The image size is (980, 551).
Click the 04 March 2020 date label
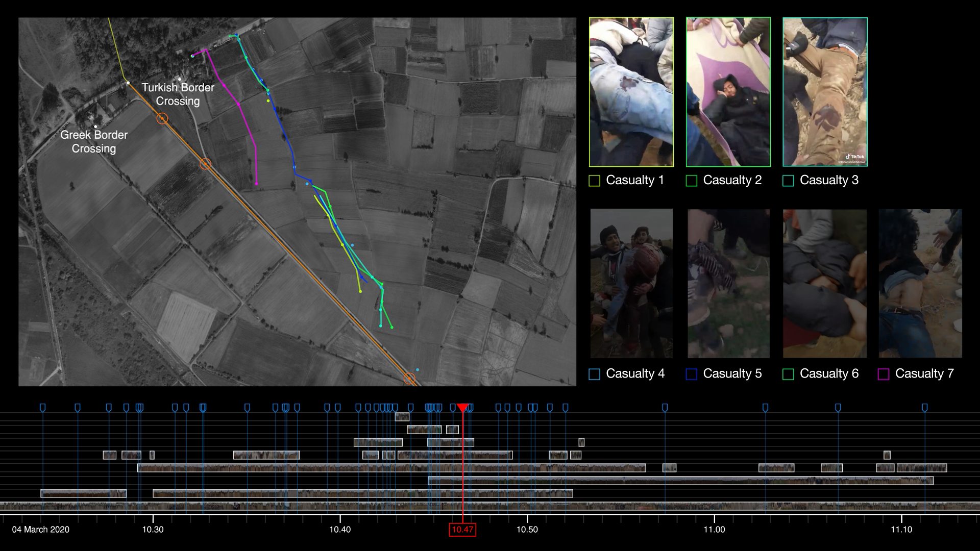[41, 530]
